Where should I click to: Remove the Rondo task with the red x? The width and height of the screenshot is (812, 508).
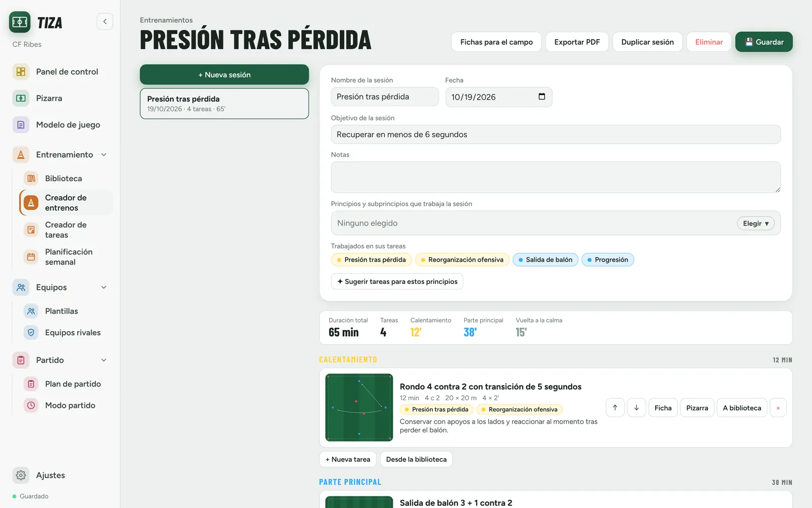point(778,408)
